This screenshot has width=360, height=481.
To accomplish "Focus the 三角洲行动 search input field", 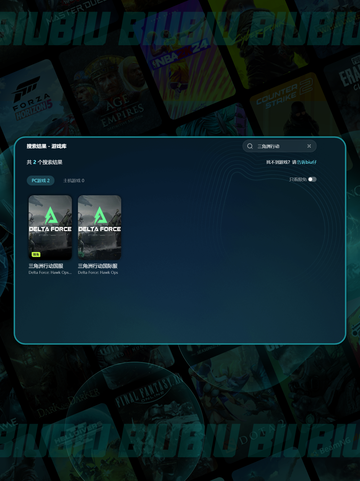I will (x=279, y=146).
